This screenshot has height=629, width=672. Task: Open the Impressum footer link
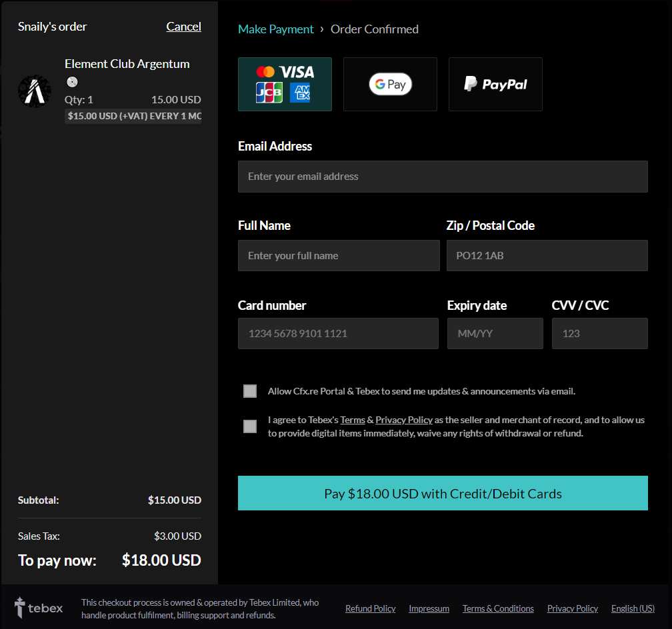pyautogui.click(x=429, y=608)
